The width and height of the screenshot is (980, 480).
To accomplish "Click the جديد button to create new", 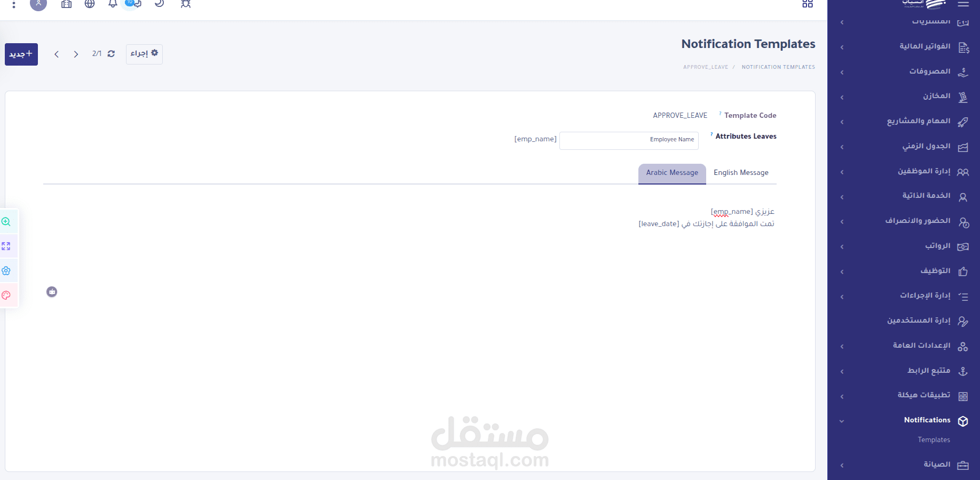I will 21,54.
